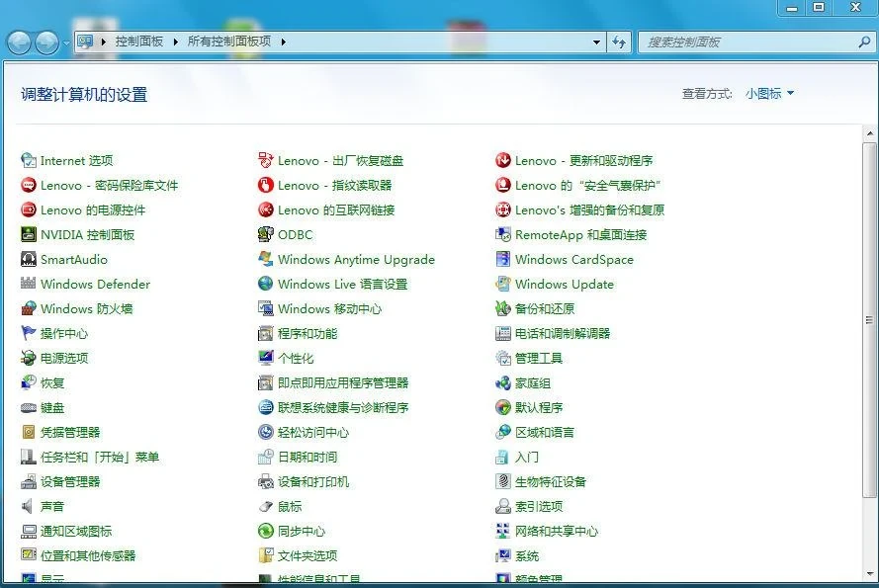Open Lenovo 的“安全气囊保护” link
The image size is (879, 588).
587,185
